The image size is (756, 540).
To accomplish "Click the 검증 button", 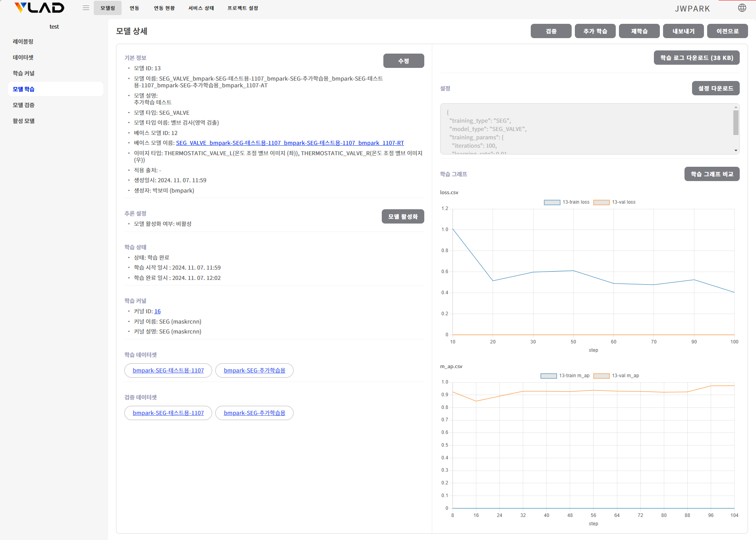I will (551, 31).
